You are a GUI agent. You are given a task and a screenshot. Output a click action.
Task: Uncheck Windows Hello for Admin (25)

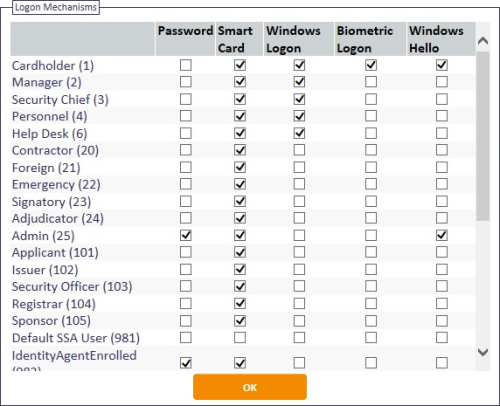[x=442, y=235]
